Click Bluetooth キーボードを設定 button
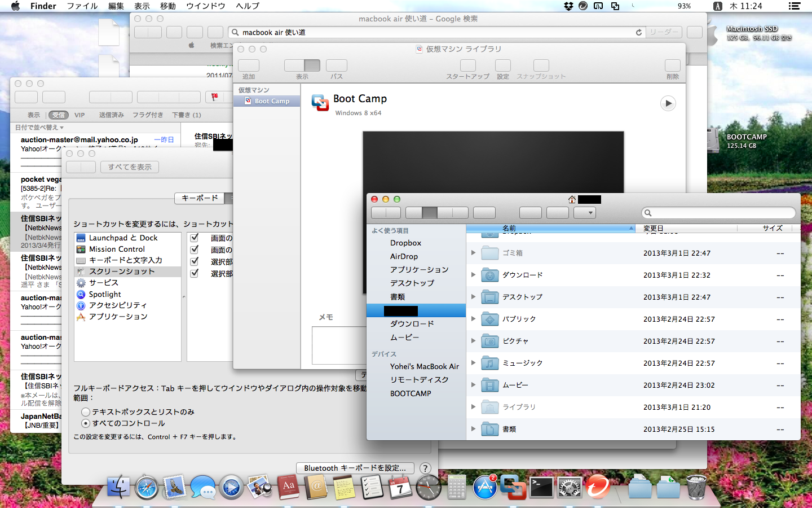 click(355, 468)
